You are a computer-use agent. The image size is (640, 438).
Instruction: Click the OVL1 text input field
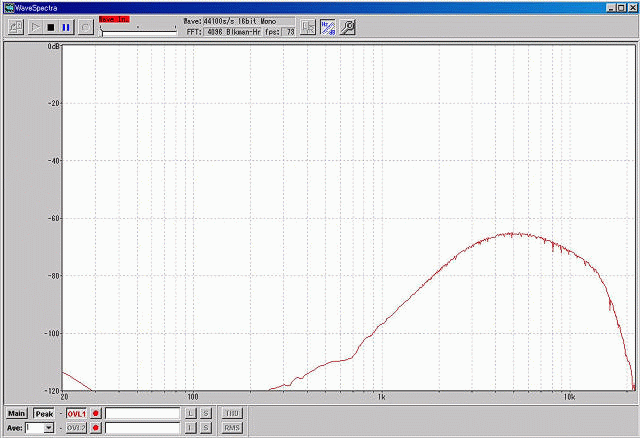click(142, 413)
